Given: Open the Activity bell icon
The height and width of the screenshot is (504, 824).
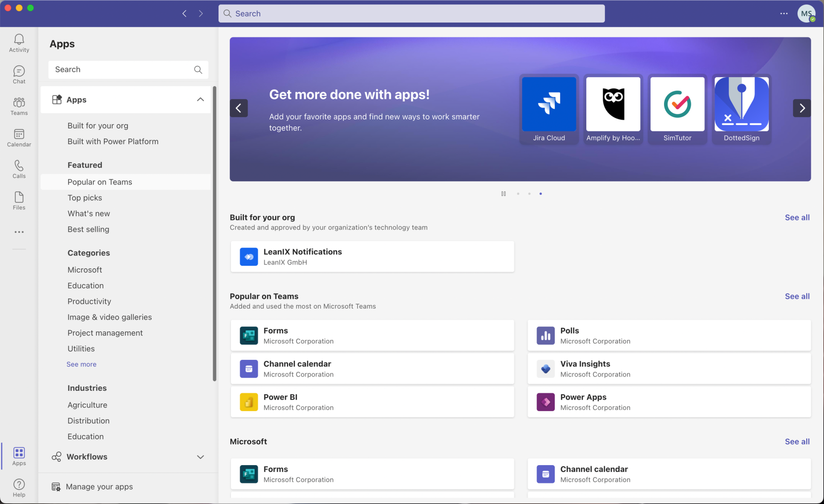Looking at the screenshot, I should (19, 43).
